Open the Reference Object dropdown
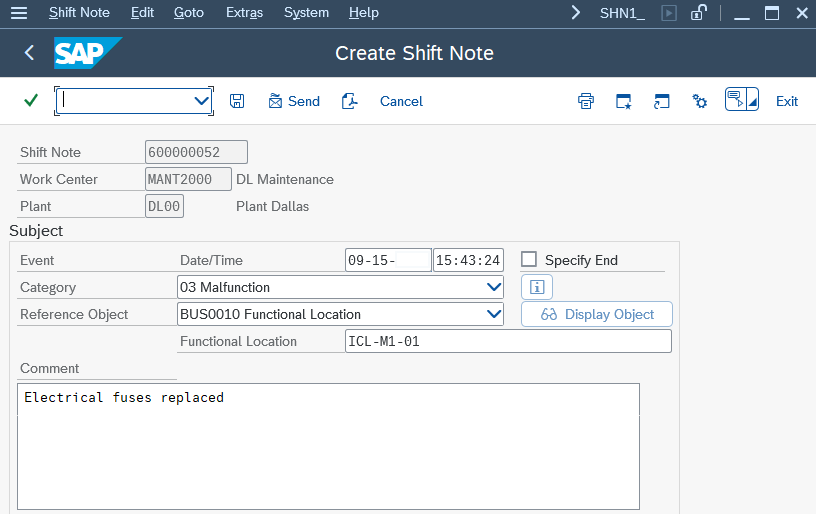 494,314
